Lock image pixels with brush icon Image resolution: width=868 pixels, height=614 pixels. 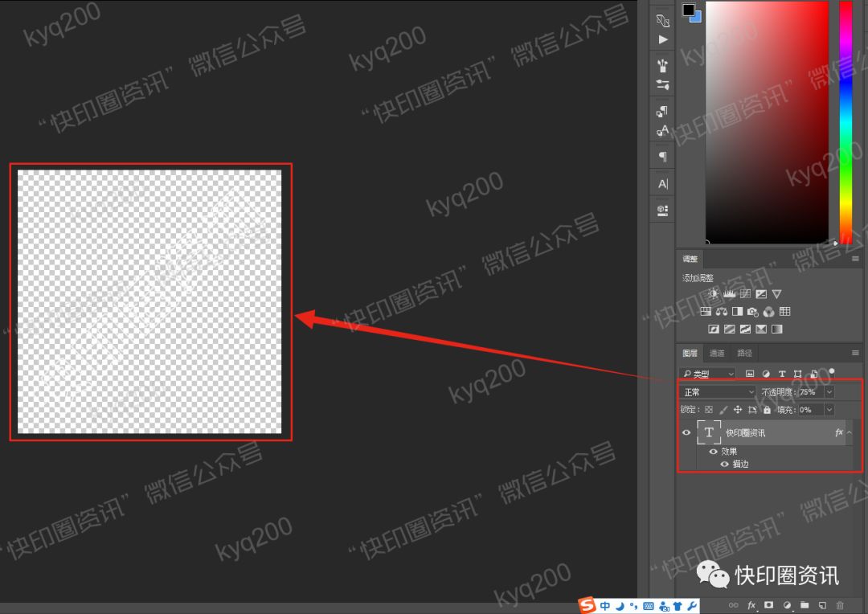pyautogui.click(x=723, y=410)
